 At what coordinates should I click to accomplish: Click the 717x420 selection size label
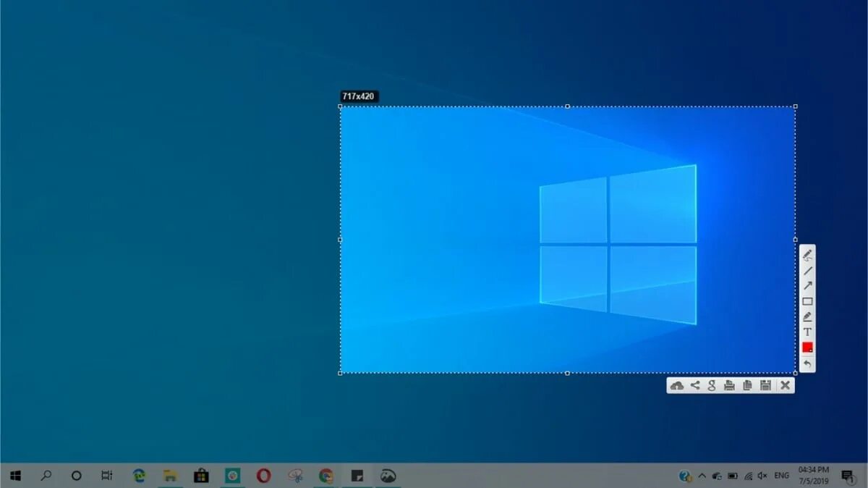pyautogui.click(x=359, y=96)
